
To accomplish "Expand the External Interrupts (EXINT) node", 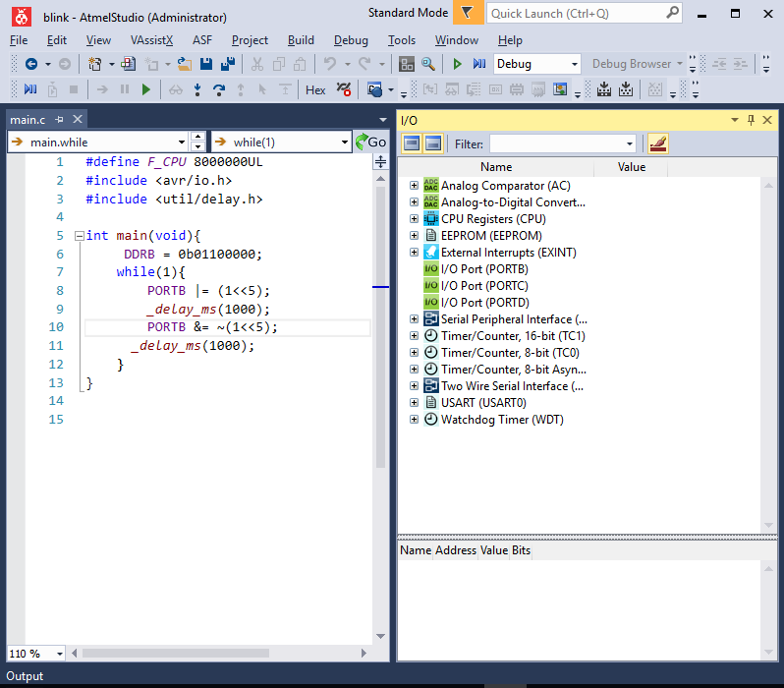I will 414,253.
